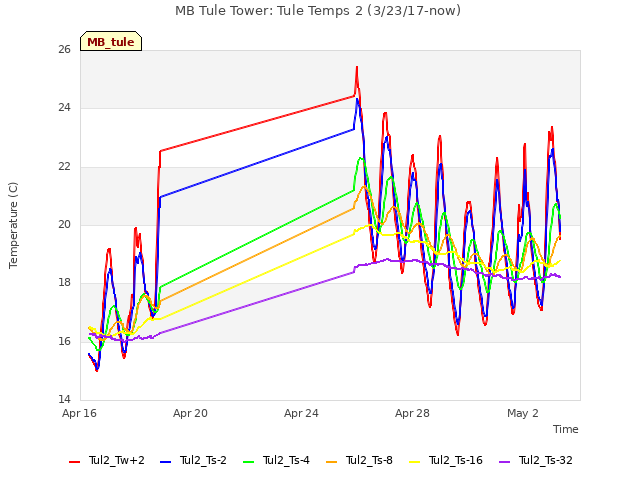Click the May 2 tick label
640x480 pixels.
coord(523,413)
